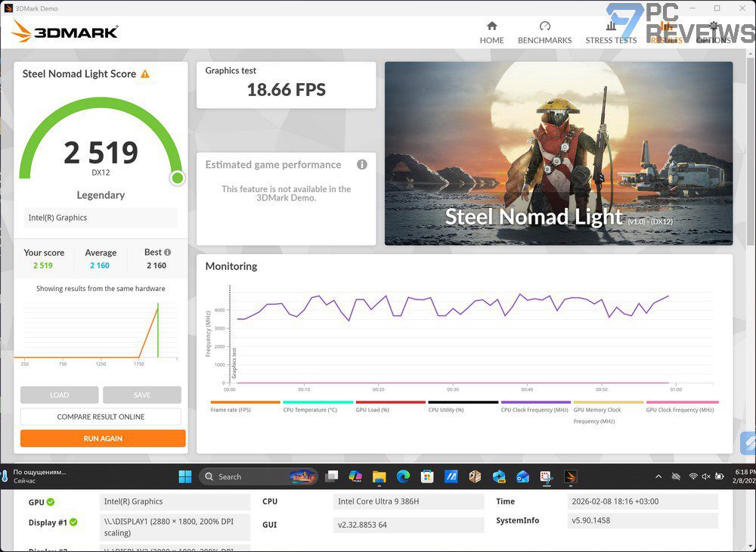Click Compare Result Online button
Viewport: 756px width, 552px height.
click(101, 417)
